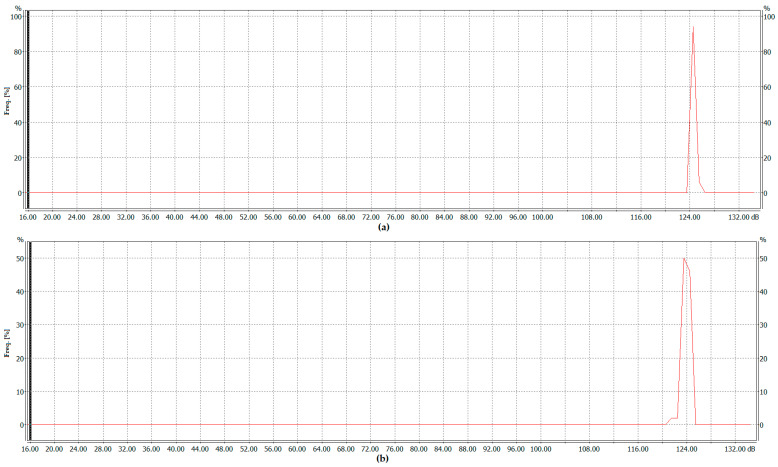
Task: Click "80.00" x-axis label in chart (b)
Action: point(419,449)
